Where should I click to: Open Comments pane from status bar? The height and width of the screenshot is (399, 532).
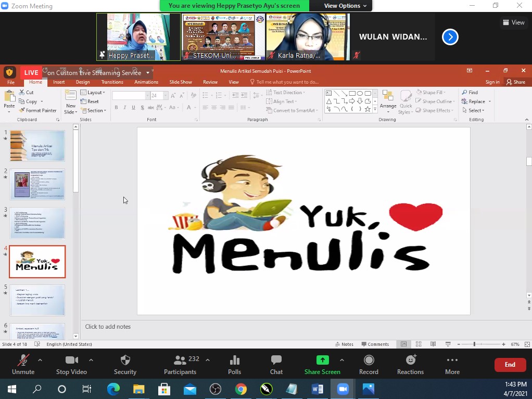(375, 344)
